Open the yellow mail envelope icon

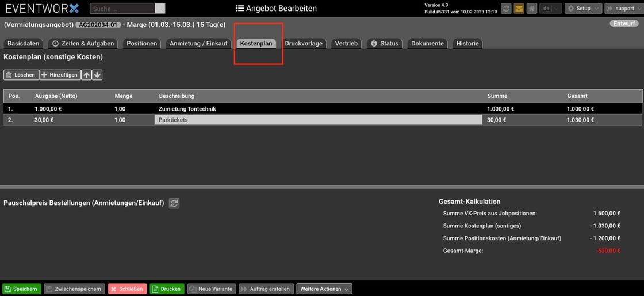(519, 9)
